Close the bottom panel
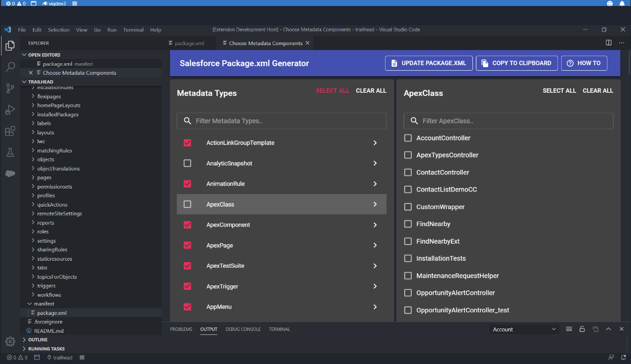Screen dimensions: 631x364 point(621,329)
